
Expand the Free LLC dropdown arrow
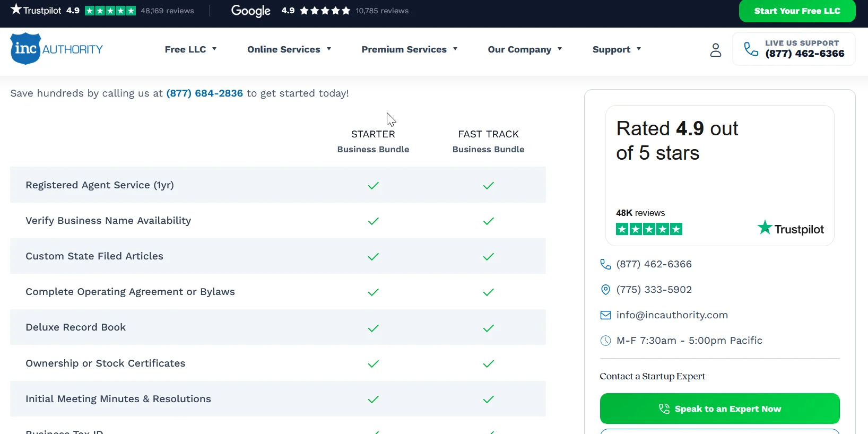coord(214,49)
